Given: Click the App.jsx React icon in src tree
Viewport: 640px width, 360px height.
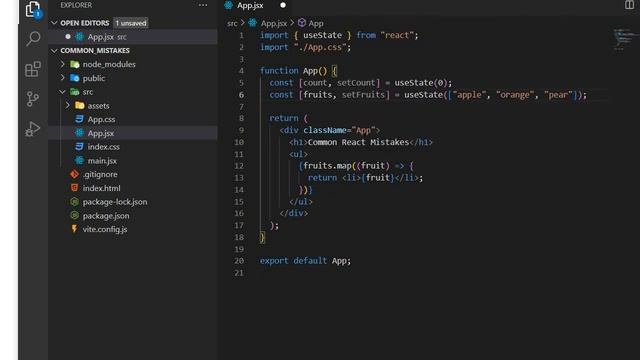Looking at the screenshot, I should (x=80, y=133).
